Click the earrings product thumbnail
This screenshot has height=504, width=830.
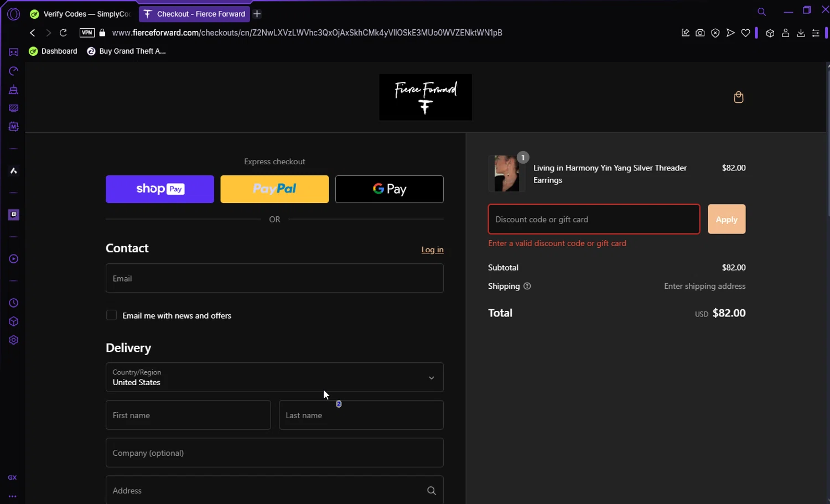point(507,174)
